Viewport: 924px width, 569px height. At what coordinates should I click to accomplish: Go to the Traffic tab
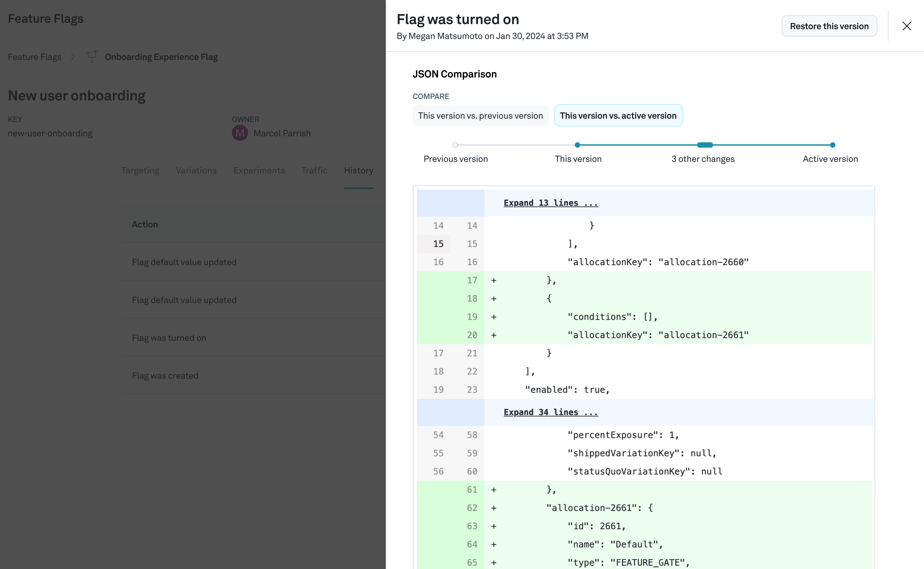click(314, 171)
